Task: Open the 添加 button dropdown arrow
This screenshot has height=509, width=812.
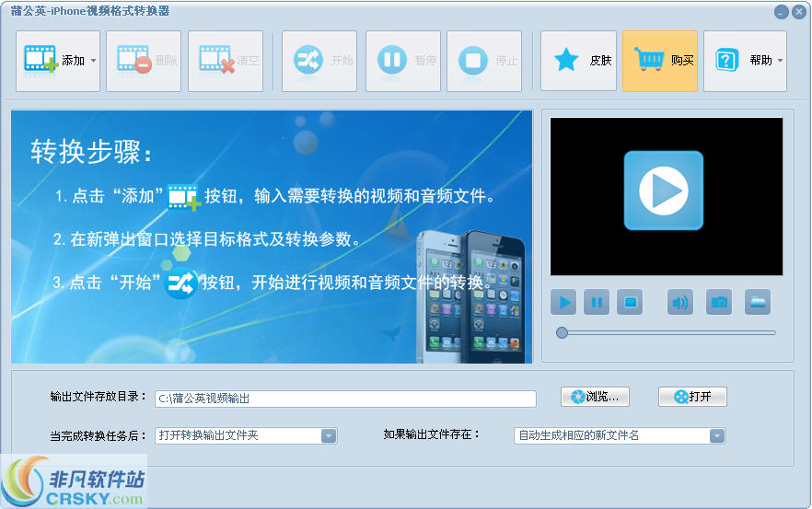Action: coord(94,61)
